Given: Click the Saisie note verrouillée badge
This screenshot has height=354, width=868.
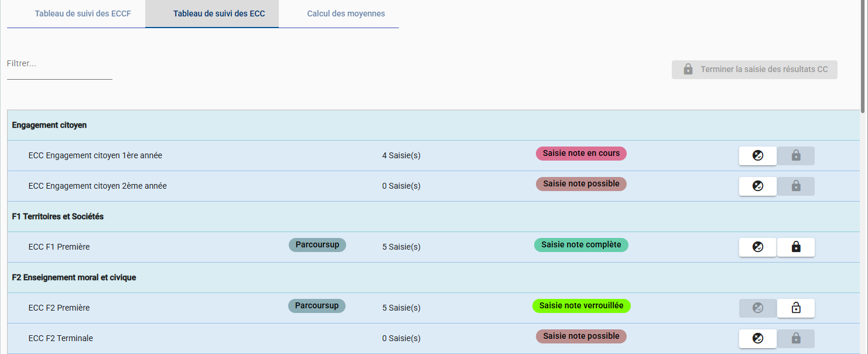Looking at the screenshot, I should (x=582, y=306).
